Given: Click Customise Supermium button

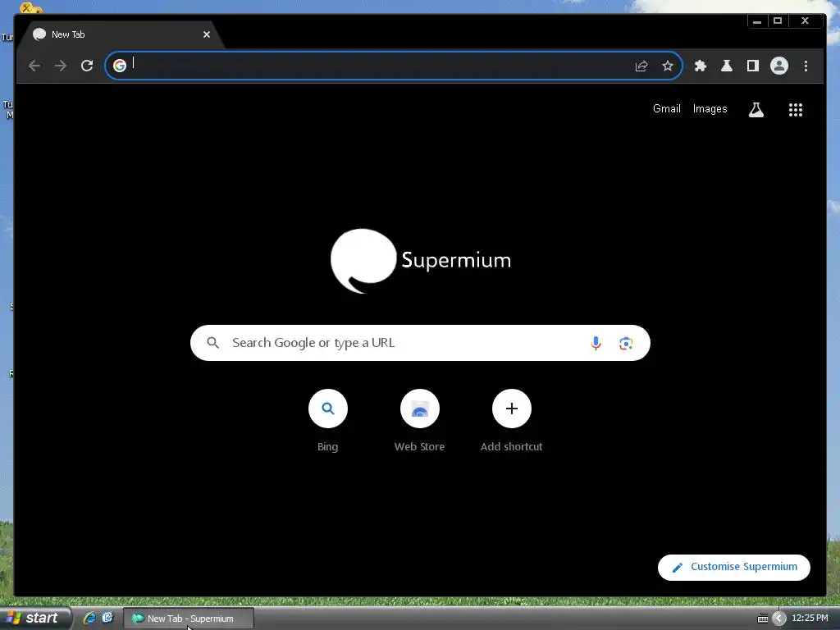Looking at the screenshot, I should click(734, 568).
